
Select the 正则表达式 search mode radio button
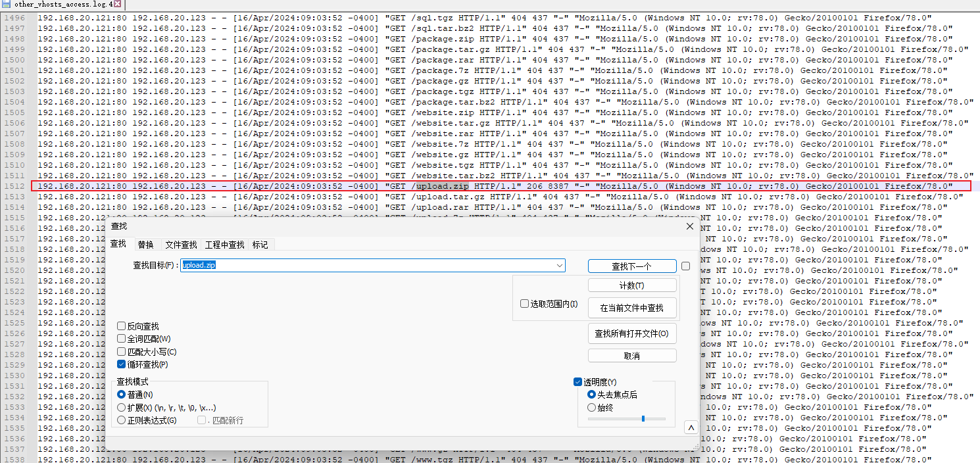coord(121,420)
